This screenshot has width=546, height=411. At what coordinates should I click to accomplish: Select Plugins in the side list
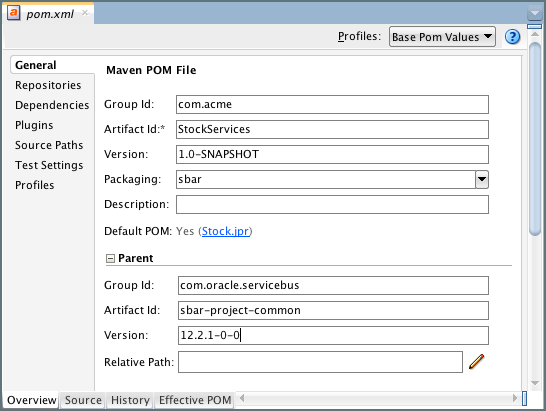(34, 125)
